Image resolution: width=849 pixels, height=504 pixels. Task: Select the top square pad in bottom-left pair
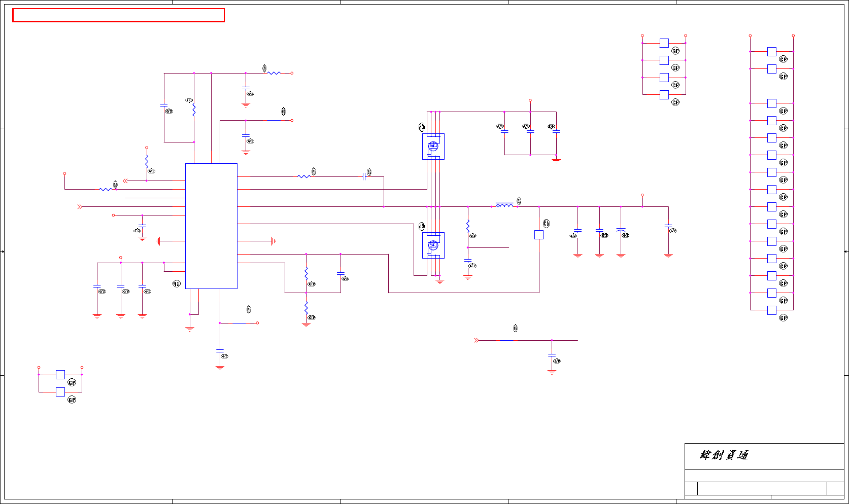(x=60, y=375)
